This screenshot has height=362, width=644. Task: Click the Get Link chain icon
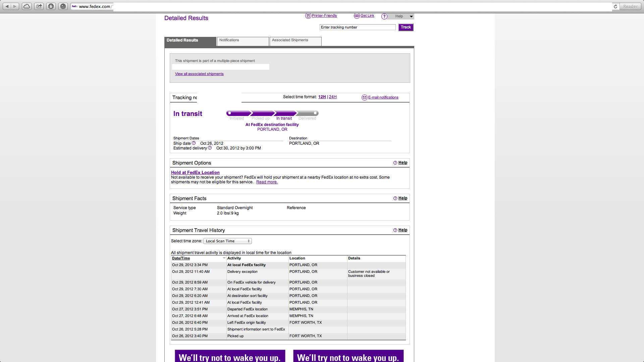(357, 16)
